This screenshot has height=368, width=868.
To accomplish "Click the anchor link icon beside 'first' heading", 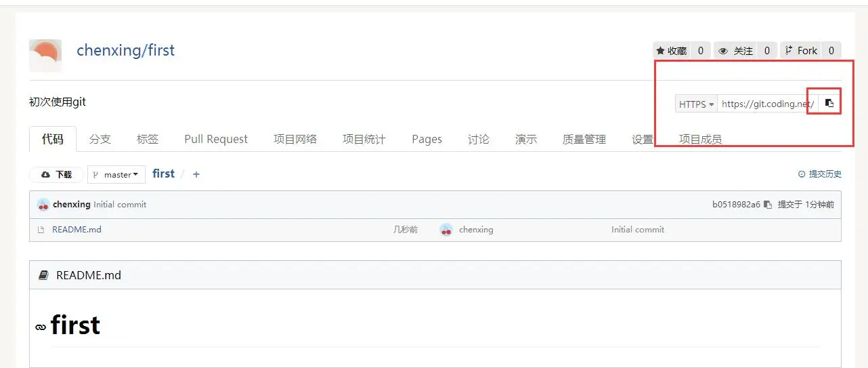I will point(41,327).
